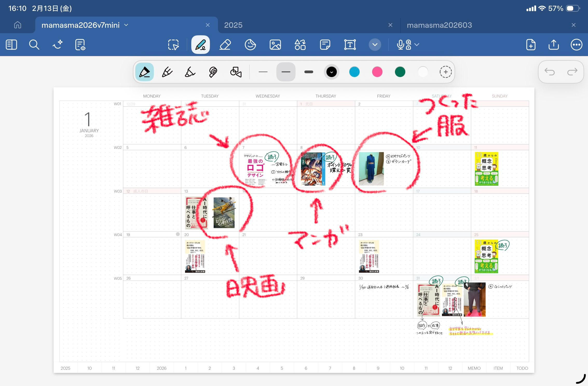588x386 pixels.
Task: Select the Eraser tool
Action: [225, 45]
